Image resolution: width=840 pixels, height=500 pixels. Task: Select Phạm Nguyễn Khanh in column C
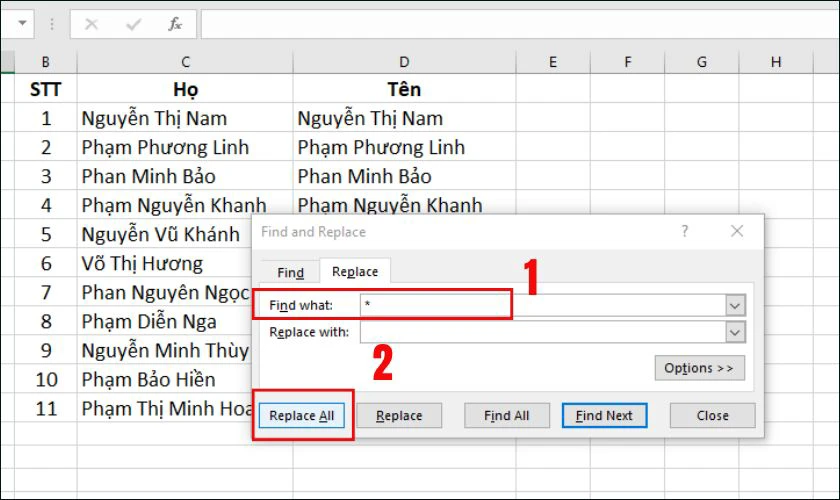pos(185,205)
